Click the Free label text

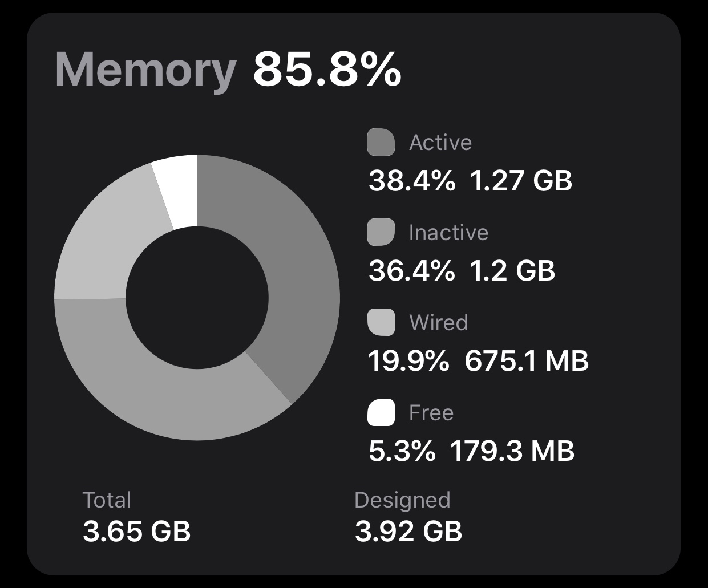(x=431, y=413)
